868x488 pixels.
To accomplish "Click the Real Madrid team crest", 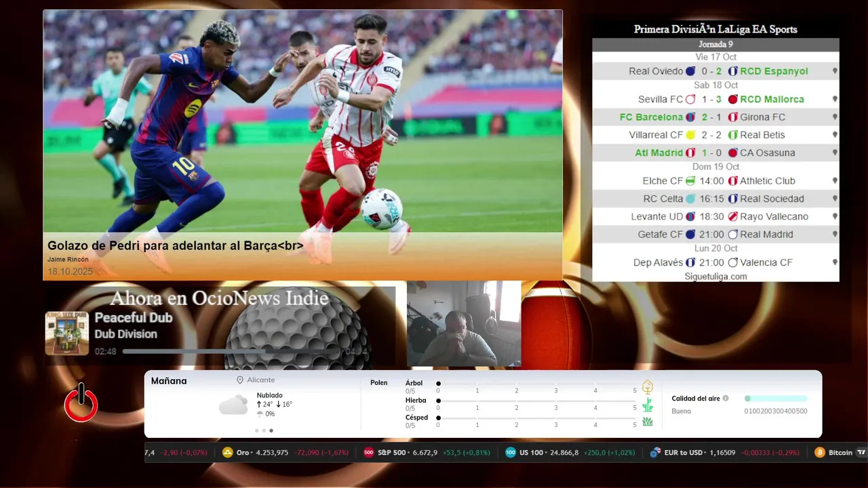I will tap(732, 235).
